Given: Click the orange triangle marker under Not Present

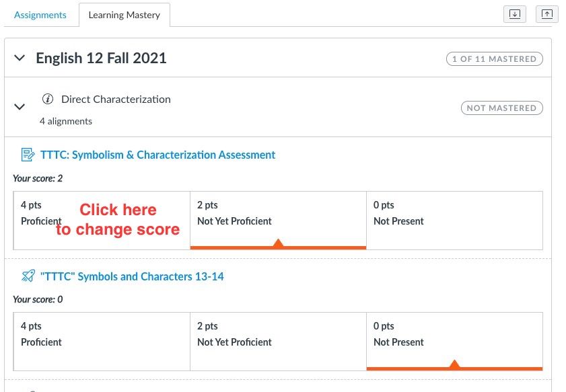Looking at the screenshot, I should (x=454, y=364).
